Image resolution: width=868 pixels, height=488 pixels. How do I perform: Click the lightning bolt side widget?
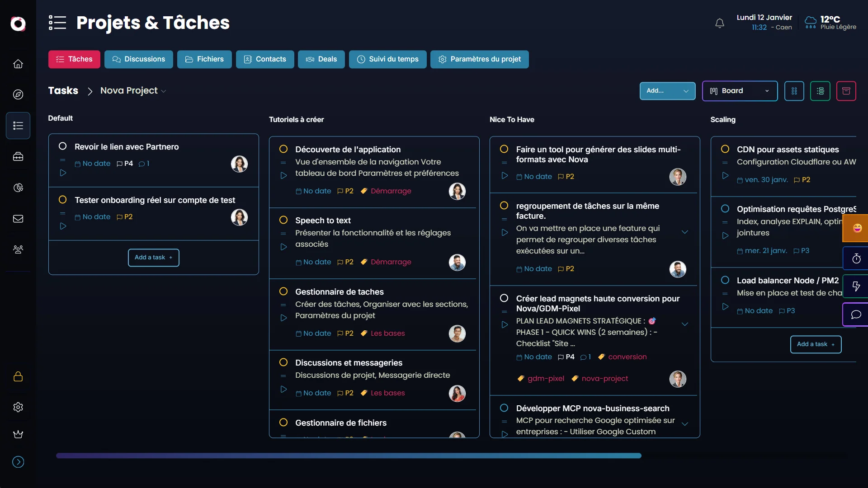856,286
